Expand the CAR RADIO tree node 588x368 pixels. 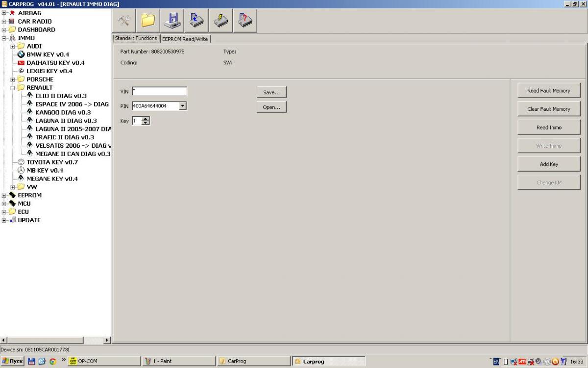(4, 22)
